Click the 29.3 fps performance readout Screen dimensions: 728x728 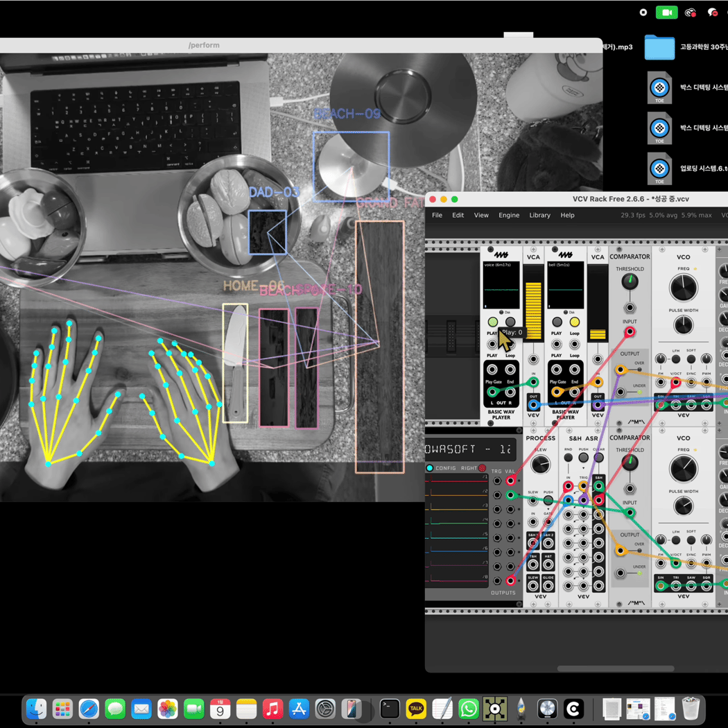633,215
